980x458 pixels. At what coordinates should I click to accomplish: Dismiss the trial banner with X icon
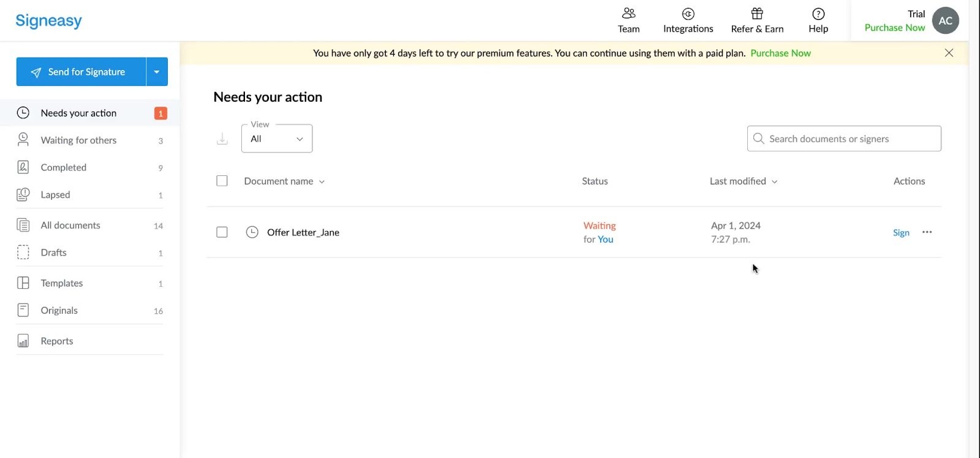[x=949, y=53]
